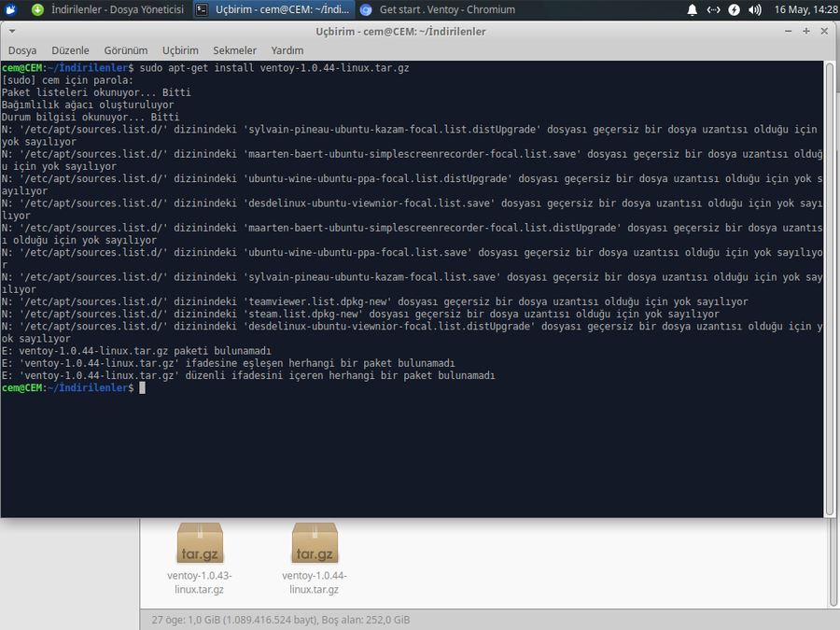
Task: Expand the terminal window menu arrow
Action: click(12, 32)
